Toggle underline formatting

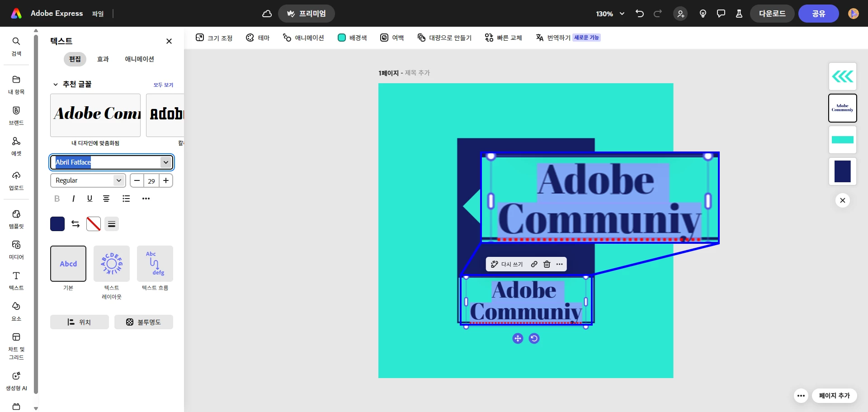[x=90, y=199]
